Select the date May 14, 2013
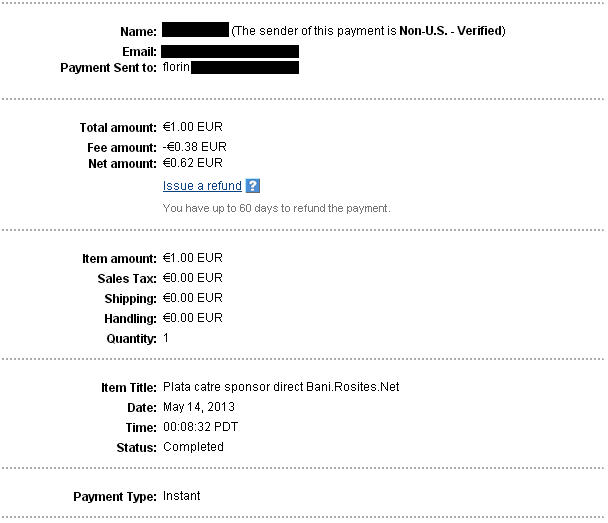The image size is (608, 523). [198, 407]
